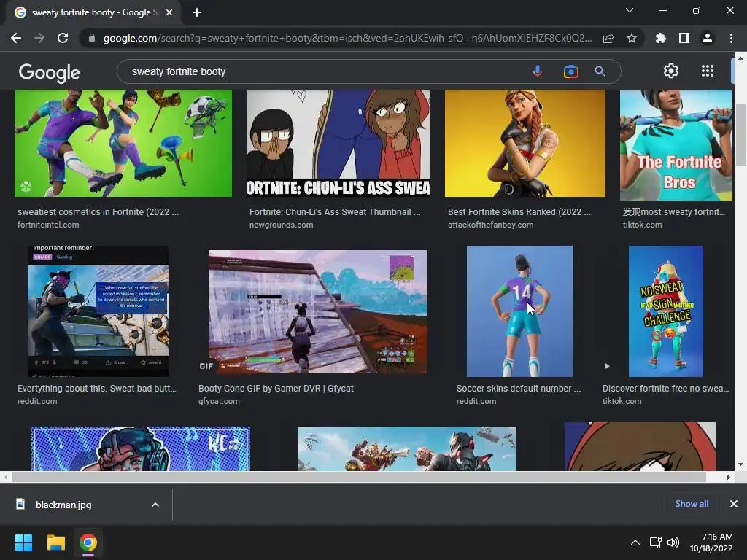Close the downloads bar
The height and width of the screenshot is (560, 747).
(734, 504)
